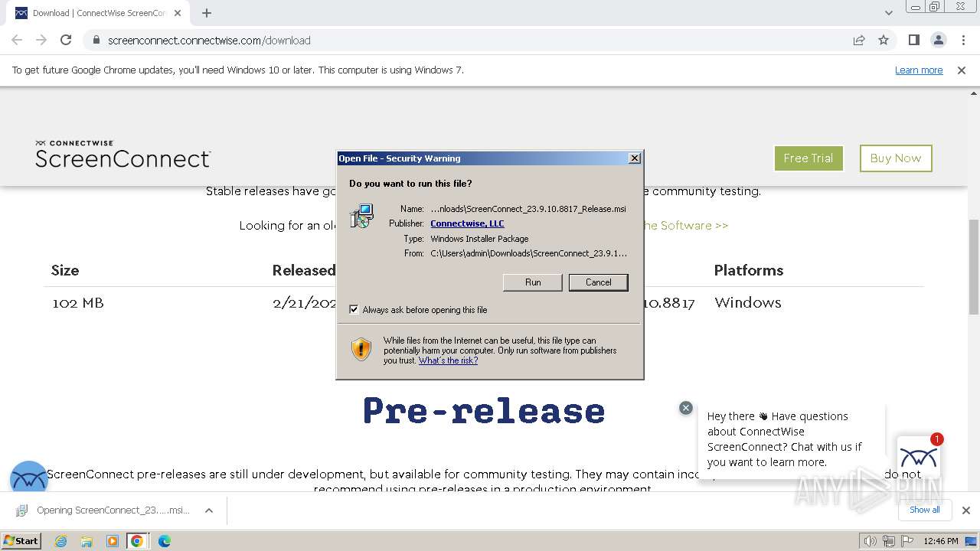
Task: Click the 102 MB size cell
Action: (78, 303)
